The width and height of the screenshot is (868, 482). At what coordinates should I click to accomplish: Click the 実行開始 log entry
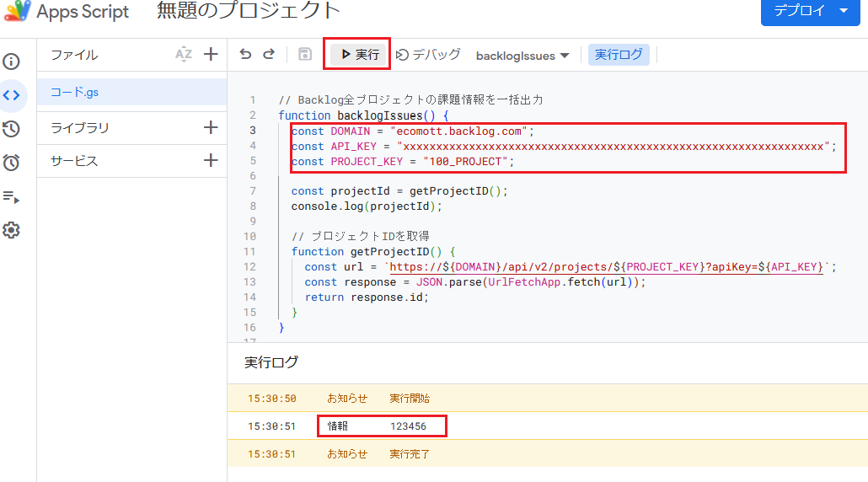(410, 399)
